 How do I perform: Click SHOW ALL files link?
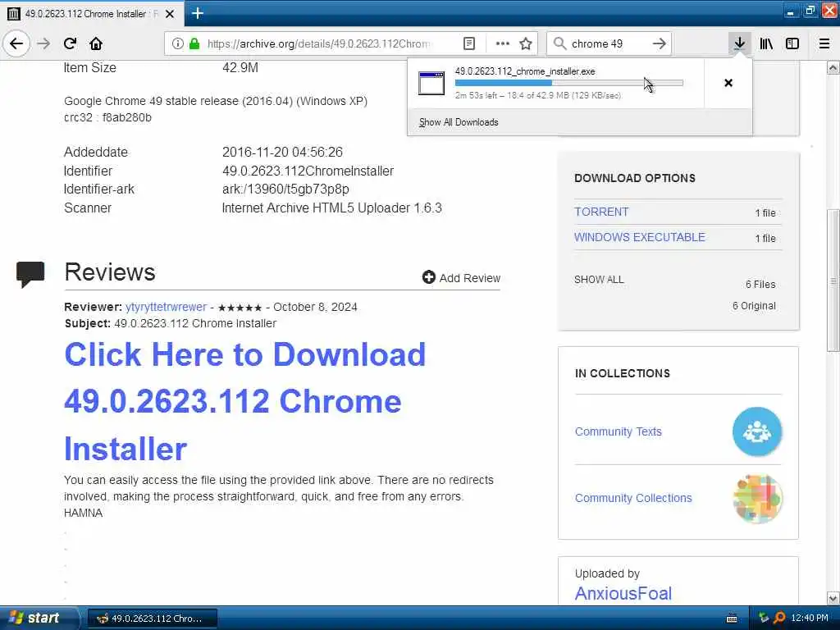pyautogui.click(x=599, y=280)
